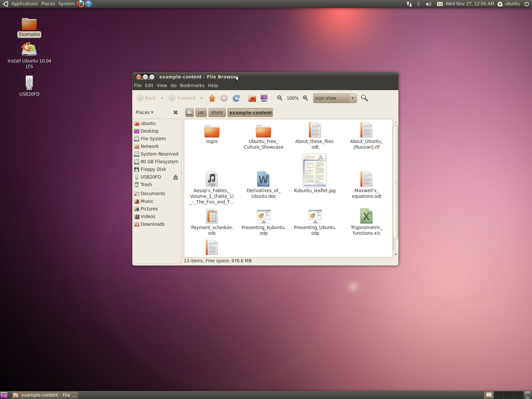532x399 pixels.
Task: Click the root filesystem path button
Action: 190,112
